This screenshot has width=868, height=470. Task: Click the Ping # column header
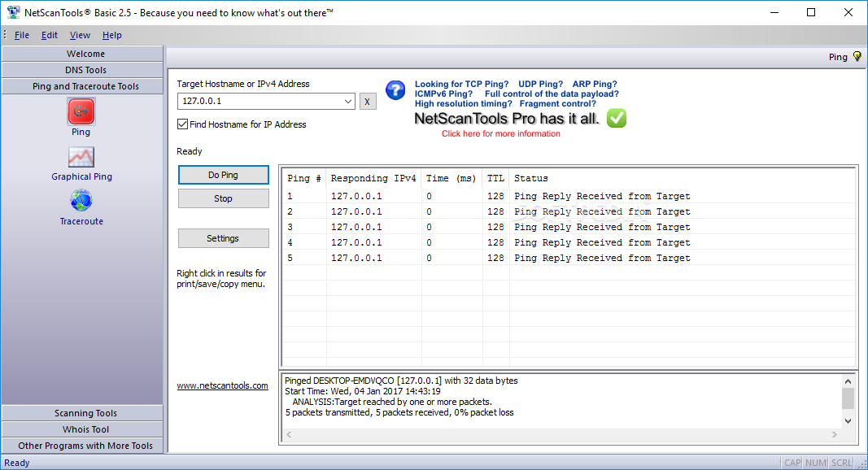click(304, 178)
